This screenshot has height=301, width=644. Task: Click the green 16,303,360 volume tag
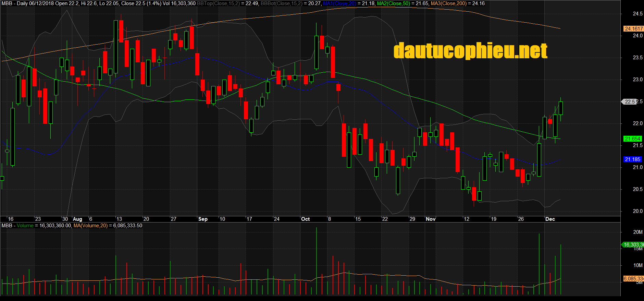point(633,245)
